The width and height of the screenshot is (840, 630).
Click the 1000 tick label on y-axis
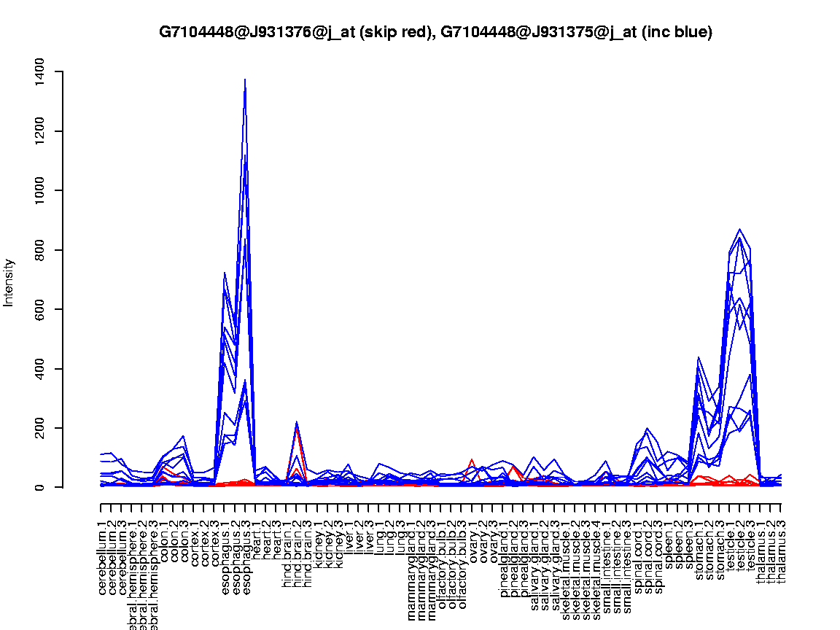39,191
